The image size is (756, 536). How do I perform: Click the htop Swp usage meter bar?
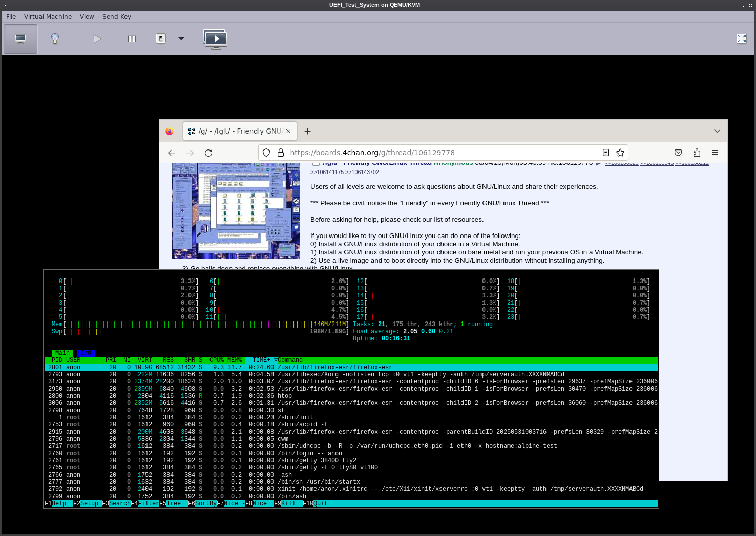tap(200, 331)
